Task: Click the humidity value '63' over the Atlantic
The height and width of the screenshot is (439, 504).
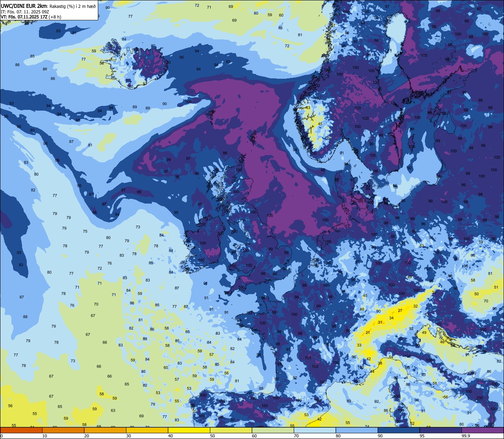Action: [x=113, y=410]
